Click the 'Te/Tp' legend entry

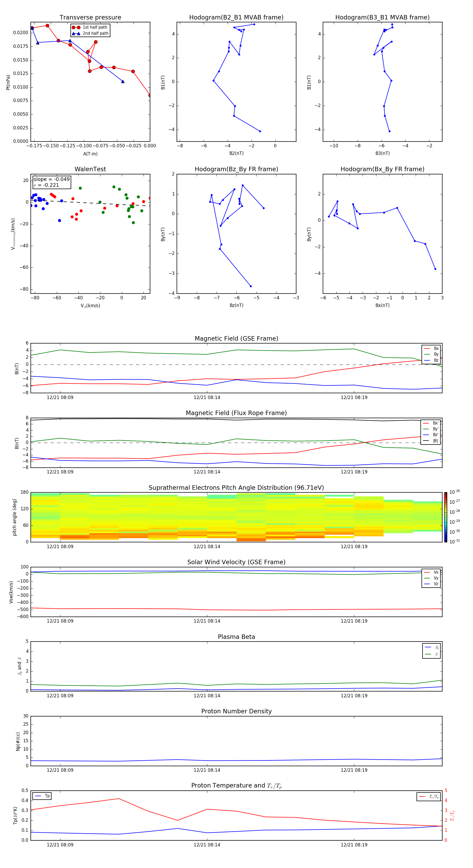tap(429, 796)
